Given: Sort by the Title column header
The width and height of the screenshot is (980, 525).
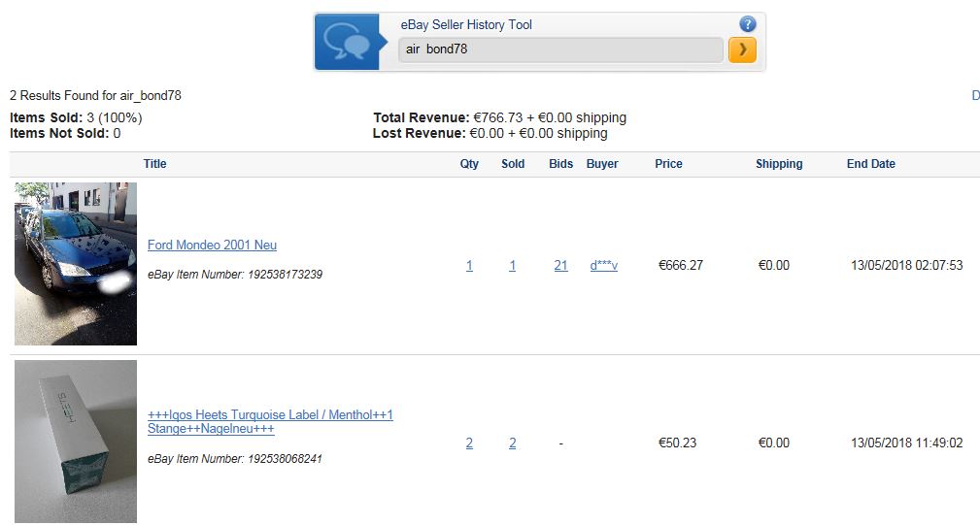Looking at the screenshot, I should tap(155, 164).
